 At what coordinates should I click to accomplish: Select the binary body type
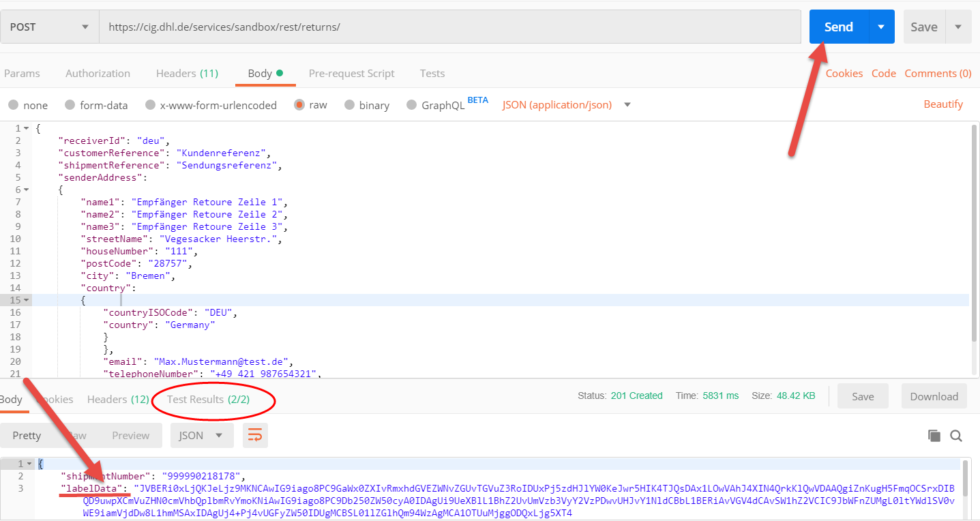(x=367, y=105)
